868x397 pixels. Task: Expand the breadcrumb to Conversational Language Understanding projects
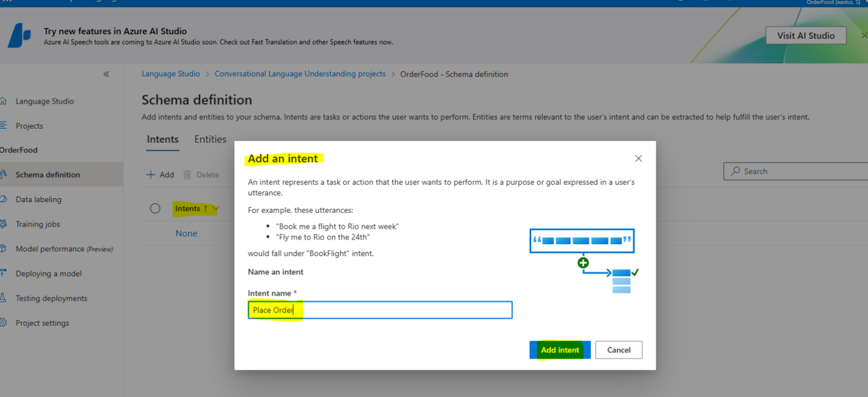click(300, 73)
